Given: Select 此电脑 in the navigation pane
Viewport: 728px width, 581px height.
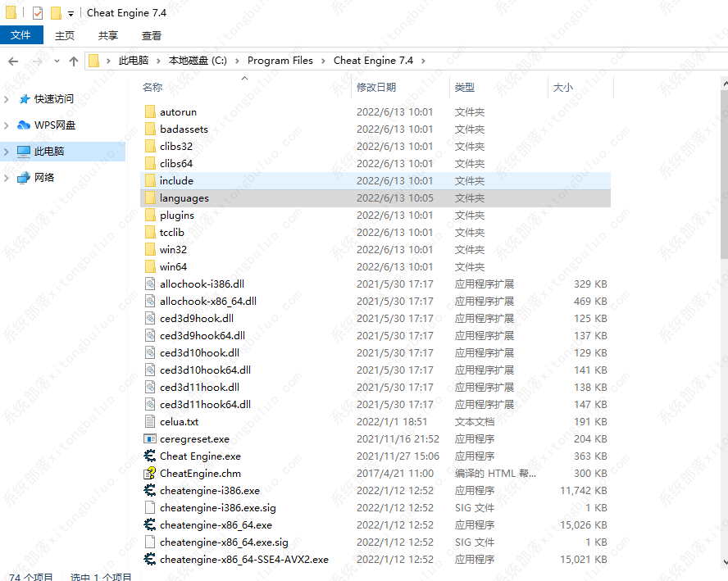Looking at the screenshot, I should point(49,152).
